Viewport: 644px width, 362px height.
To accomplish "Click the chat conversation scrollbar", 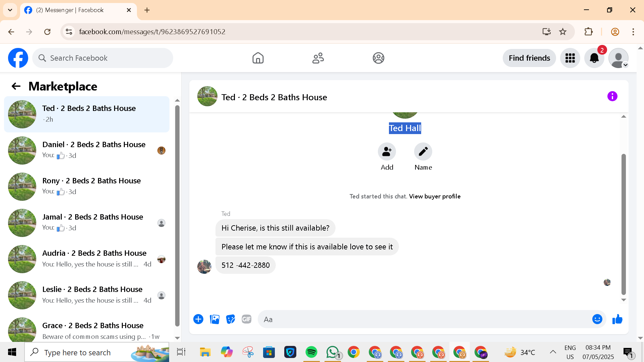I will pyautogui.click(x=624, y=224).
